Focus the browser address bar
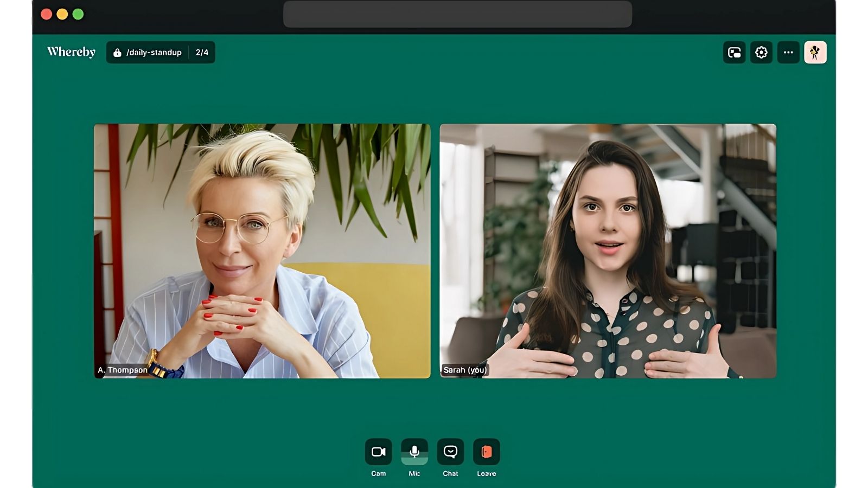Image resolution: width=868 pixels, height=488 pixels. (457, 14)
